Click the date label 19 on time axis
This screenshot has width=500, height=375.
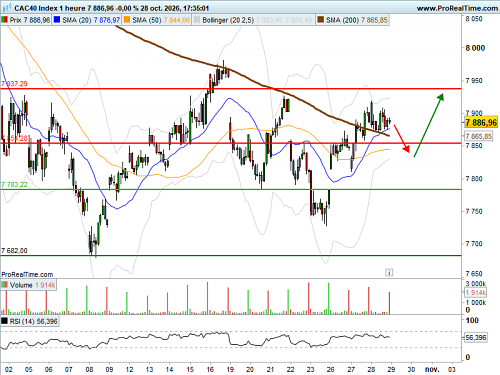pos(230,369)
